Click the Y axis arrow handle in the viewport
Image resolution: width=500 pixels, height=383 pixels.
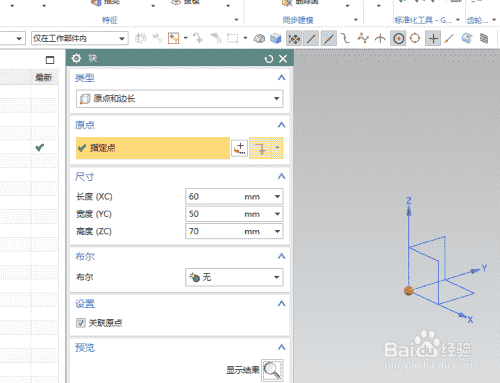(x=474, y=271)
